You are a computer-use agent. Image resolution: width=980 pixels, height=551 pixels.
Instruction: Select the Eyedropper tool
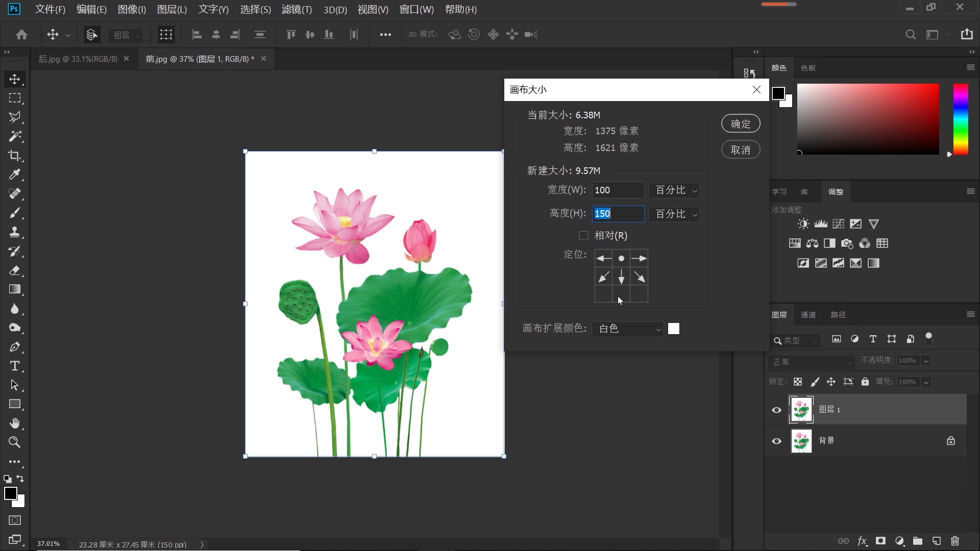tap(15, 175)
